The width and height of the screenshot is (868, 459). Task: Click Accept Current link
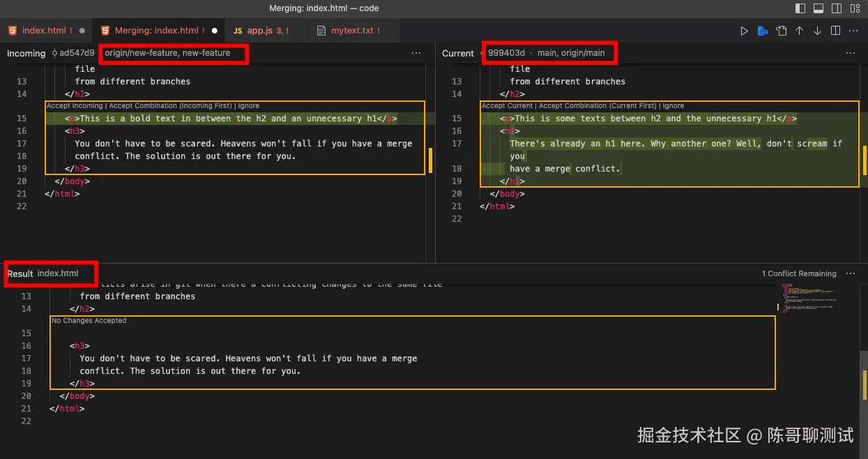tap(507, 106)
